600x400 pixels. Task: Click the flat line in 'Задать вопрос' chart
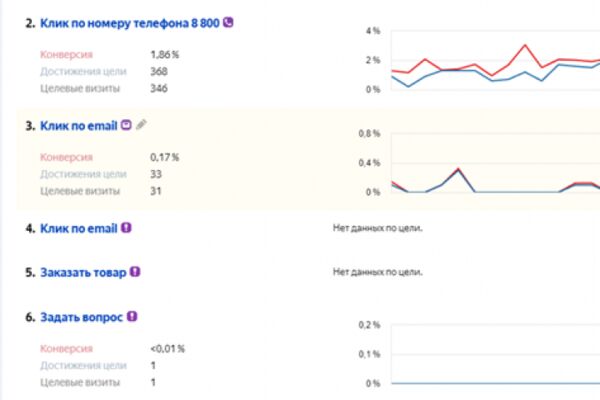(x=496, y=383)
